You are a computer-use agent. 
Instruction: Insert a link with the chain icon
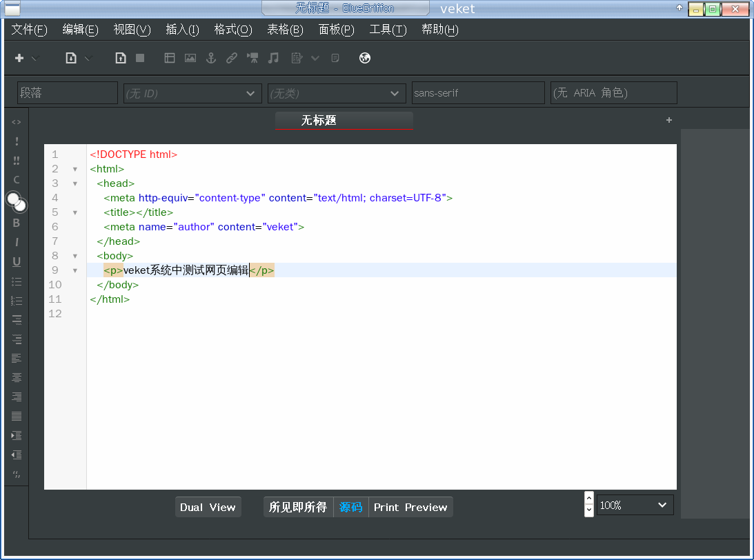click(232, 58)
